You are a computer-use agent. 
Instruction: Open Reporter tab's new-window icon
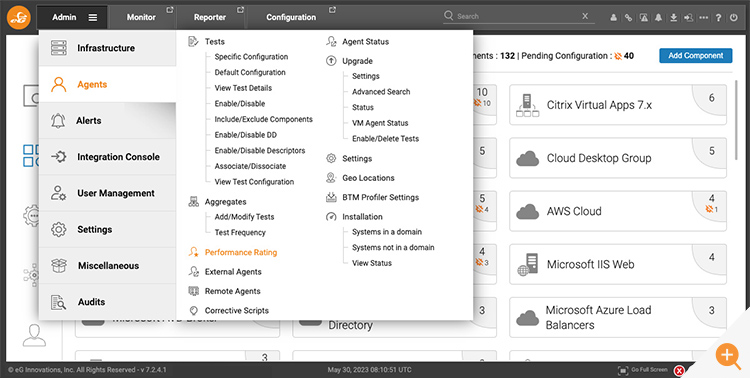(x=240, y=10)
